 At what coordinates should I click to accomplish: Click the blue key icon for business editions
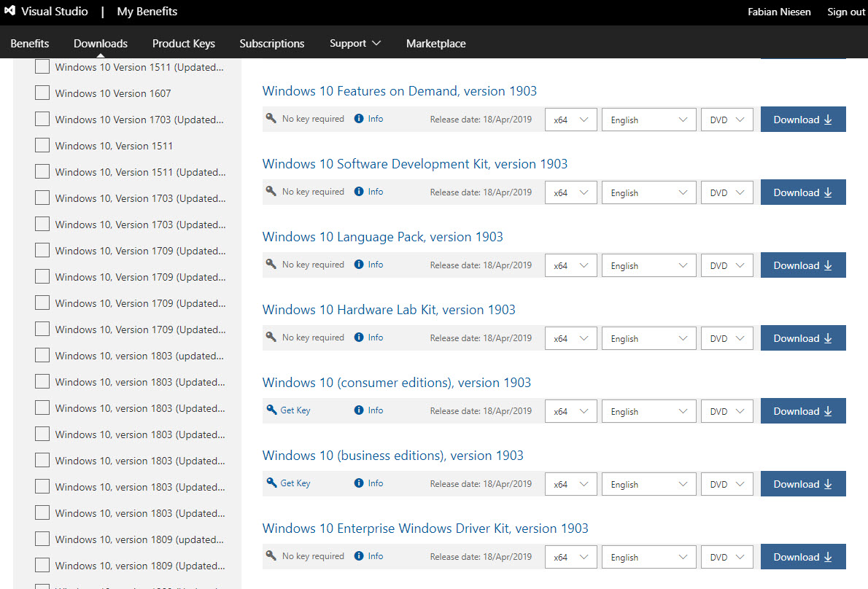pos(271,483)
